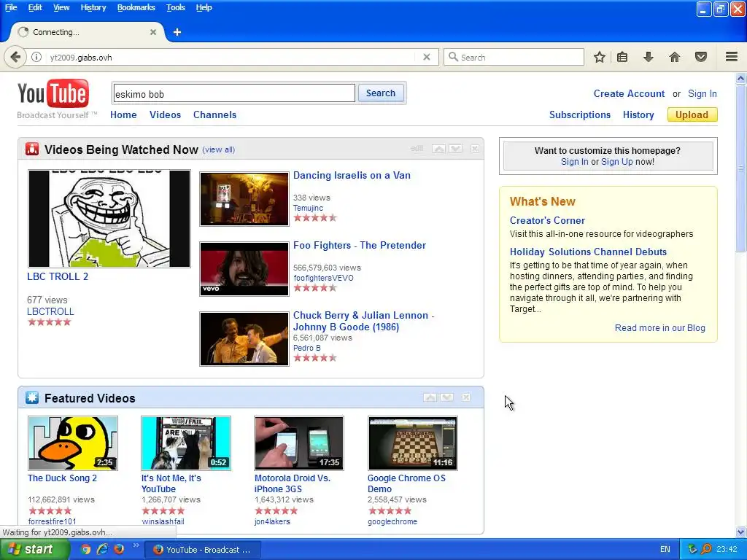Screen dimensions: 747x560
Task: Launch Firefox from quick launch bar
Action: coord(119,549)
